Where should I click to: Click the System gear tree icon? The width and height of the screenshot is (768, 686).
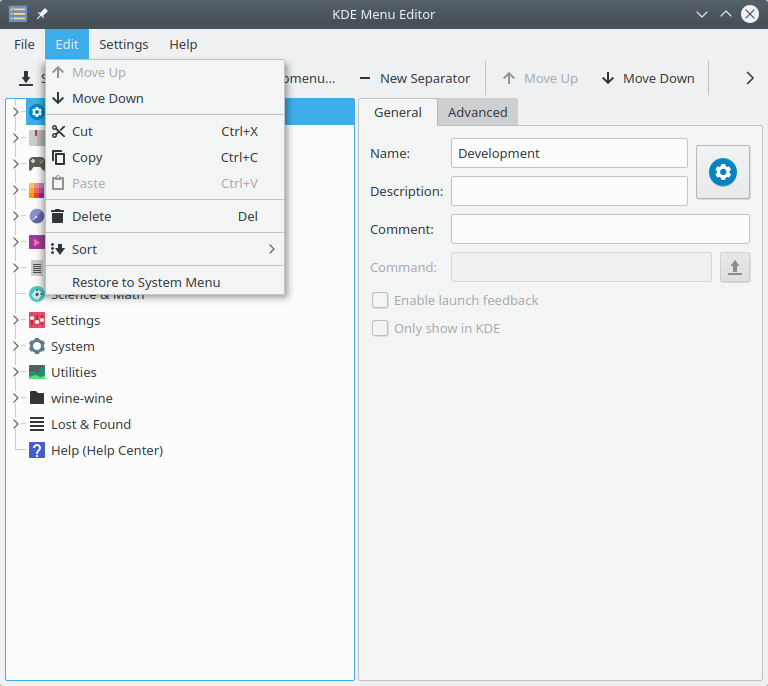click(37, 346)
